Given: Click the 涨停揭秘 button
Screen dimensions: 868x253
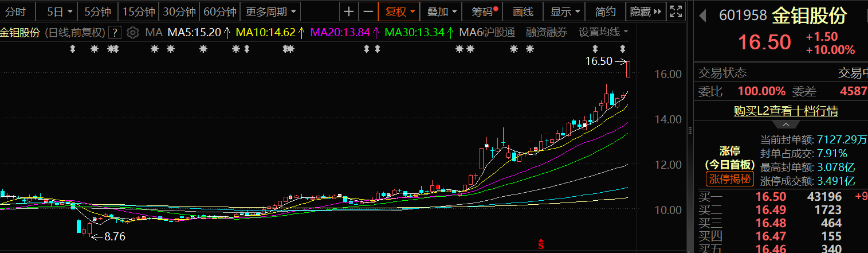Looking at the screenshot, I should [x=730, y=179].
